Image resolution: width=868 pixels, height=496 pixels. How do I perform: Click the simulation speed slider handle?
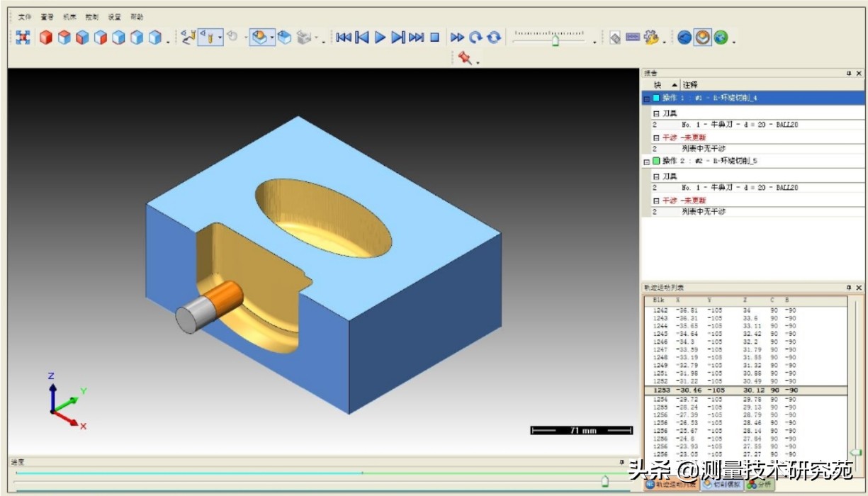pyautogui.click(x=556, y=41)
